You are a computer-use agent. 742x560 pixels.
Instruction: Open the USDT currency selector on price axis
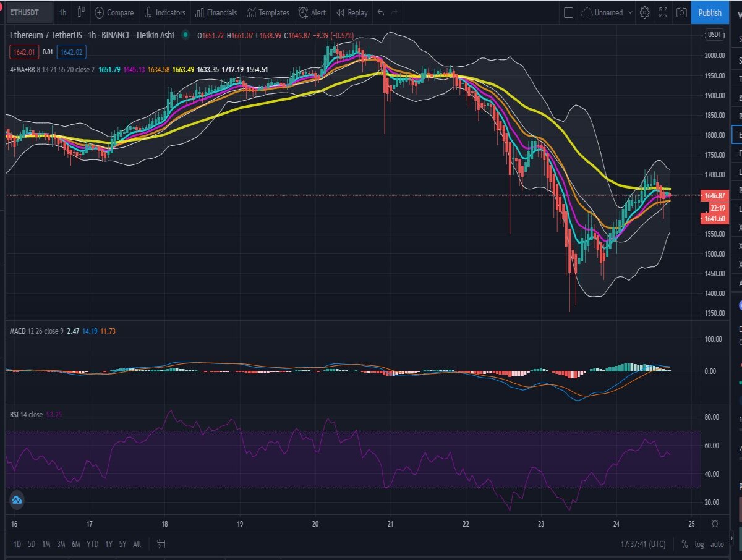715,35
